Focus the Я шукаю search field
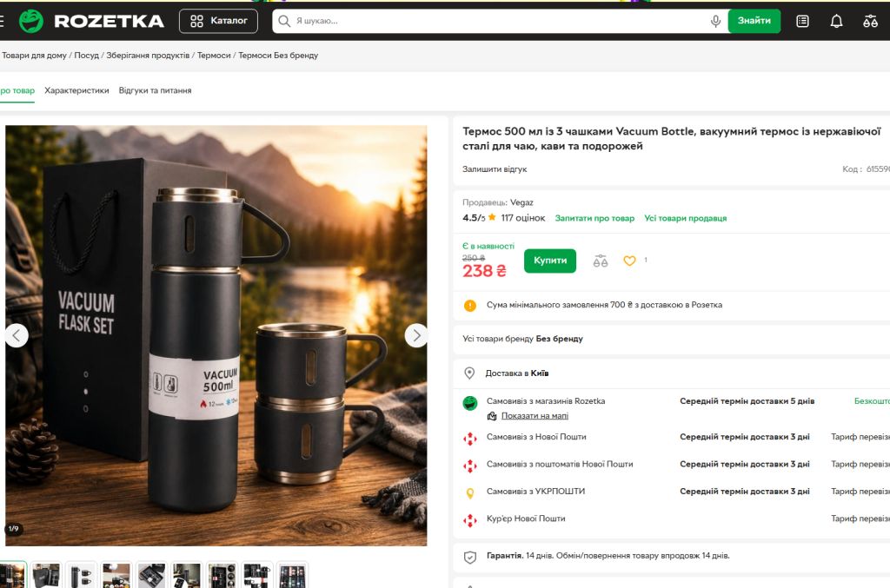This screenshot has height=588, width=890. 500,21
